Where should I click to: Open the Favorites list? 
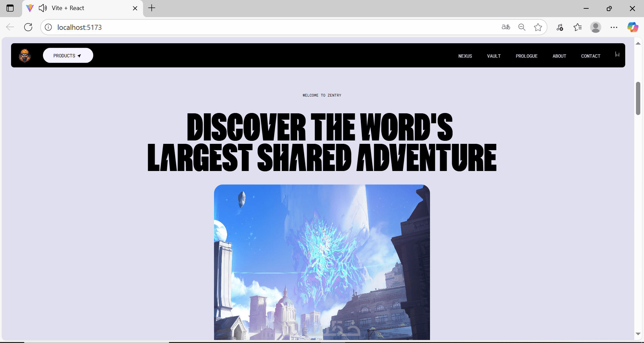pos(578,27)
